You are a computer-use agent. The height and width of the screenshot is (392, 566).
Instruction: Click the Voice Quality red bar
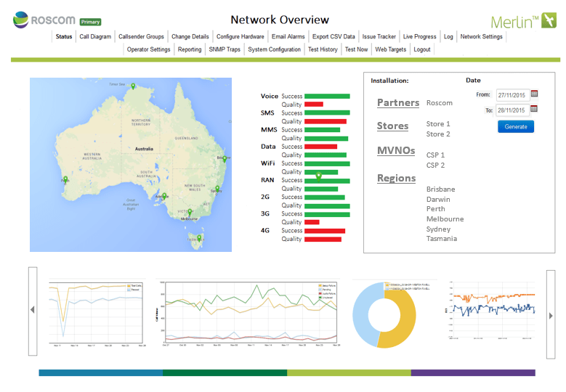click(x=314, y=105)
